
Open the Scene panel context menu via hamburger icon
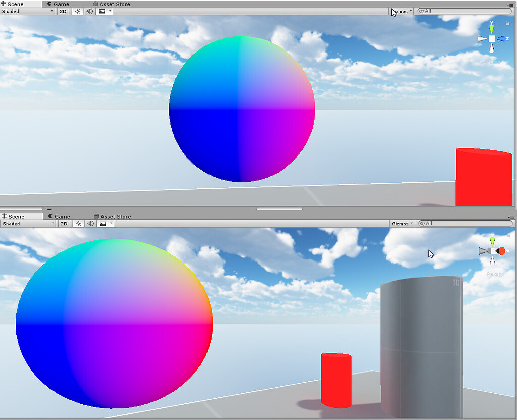click(x=512, y=4)
